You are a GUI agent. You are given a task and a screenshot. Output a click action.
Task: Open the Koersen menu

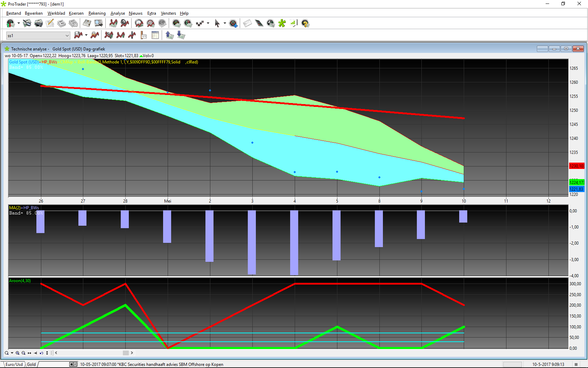coord(76,13)
